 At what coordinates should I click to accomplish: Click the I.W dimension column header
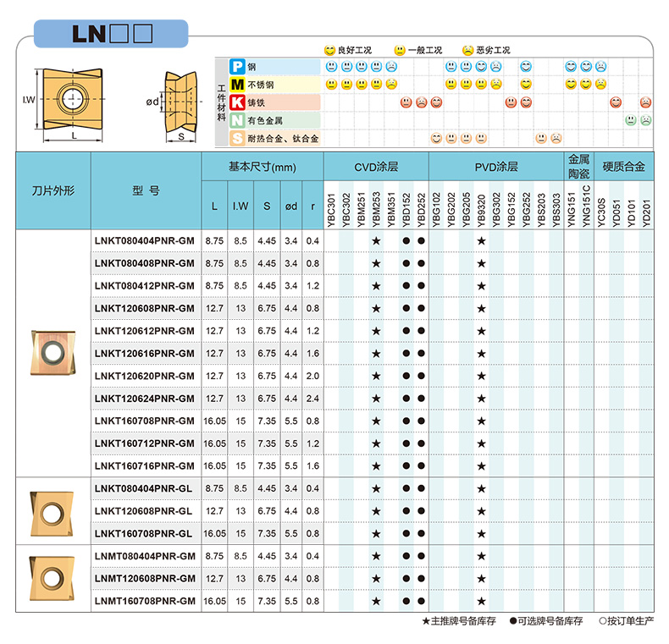click(x=241, y=206)
